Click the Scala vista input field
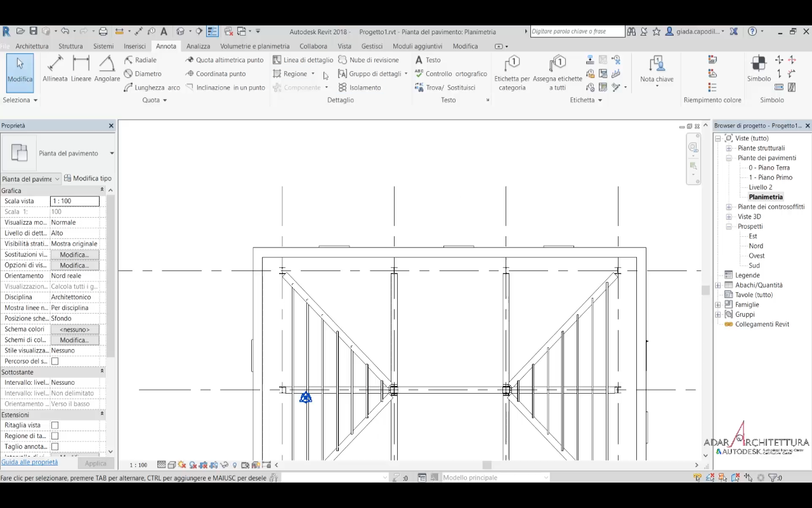The image size is (812, 508). [x=74, y=201]
